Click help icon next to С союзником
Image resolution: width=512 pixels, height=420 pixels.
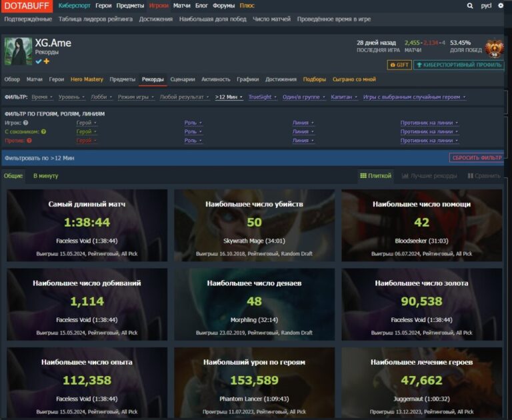(x=43, y=131)
